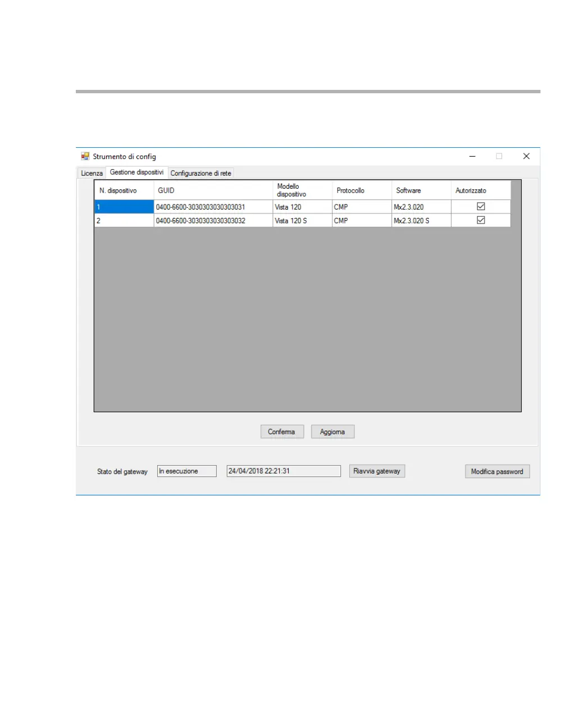Click the 'Mx2.3.020' software cell
566x728 pixels.
pos(421,207)
